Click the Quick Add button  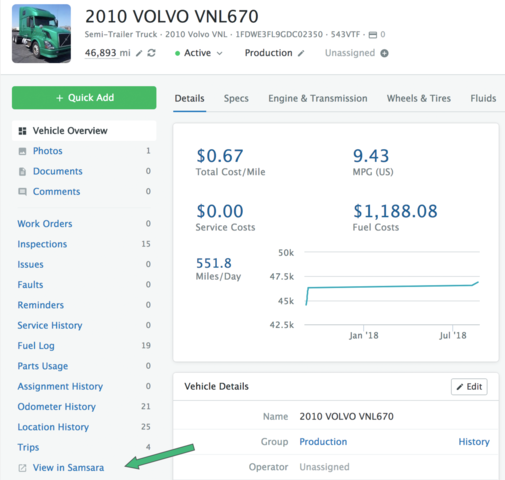84,98
